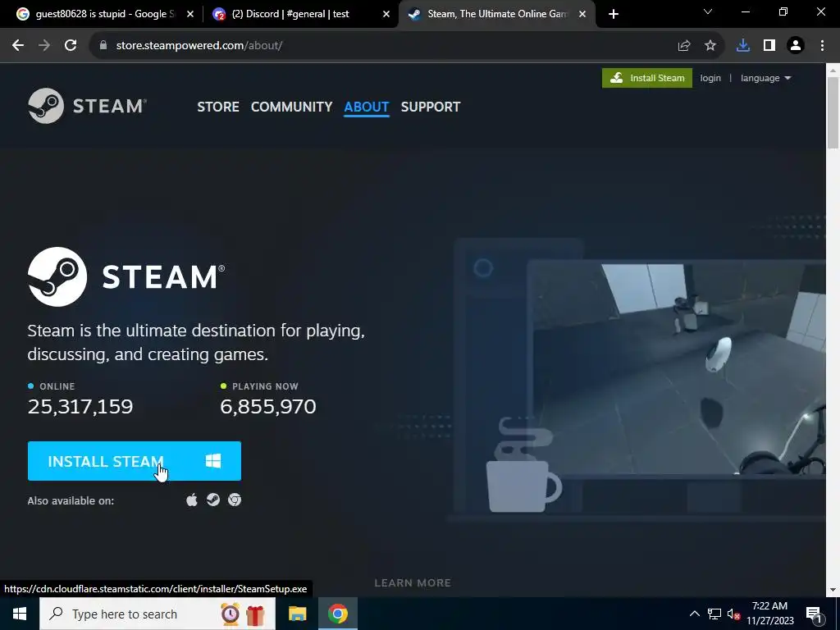The width and height of the screenshot is (840, 630).
Task: Open File Explorer from the taskbar
Action: (297, 614)
